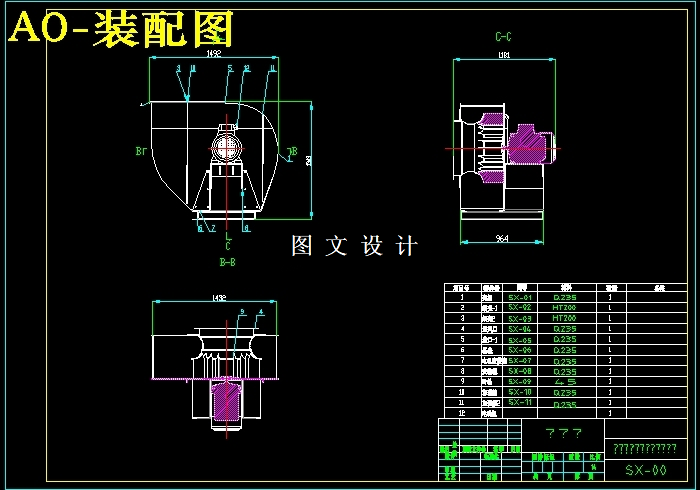The image size is (700, 490).
Task: Click material Q235 in the SX-10 row
Action: click(x=565, y=393)
